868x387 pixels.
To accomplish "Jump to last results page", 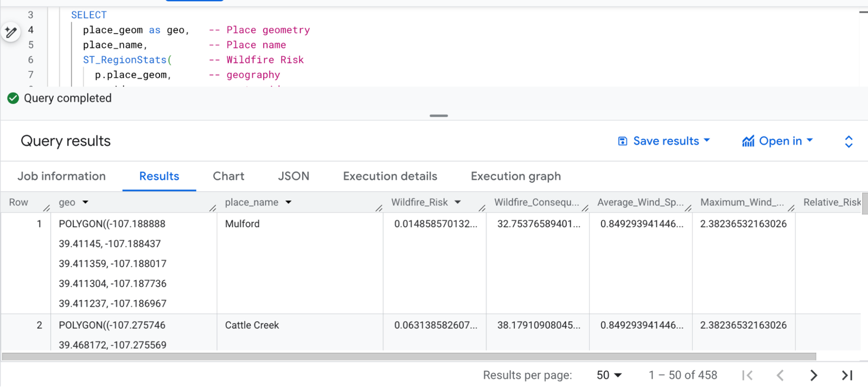I will coord(847,375).
